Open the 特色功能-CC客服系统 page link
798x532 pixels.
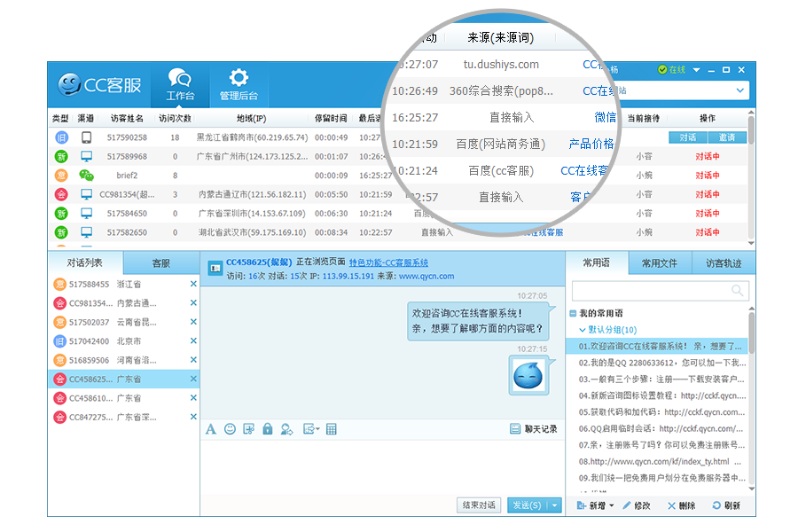pos(388,262)
